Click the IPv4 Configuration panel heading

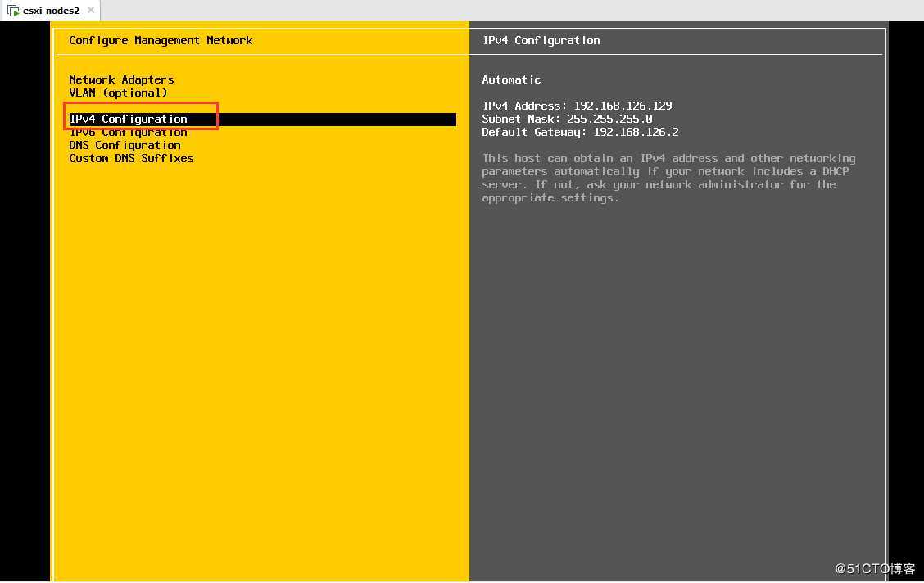541,41
